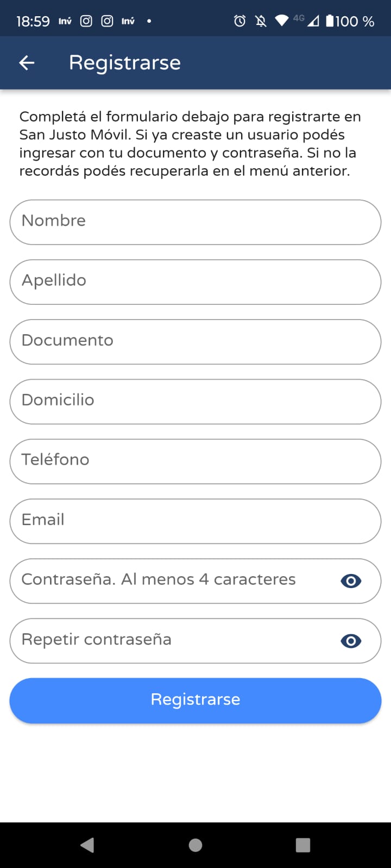Toggle visibility for Repetir contraseña field
The height and width of the screenshot is (868, 391).
[351, 641]
